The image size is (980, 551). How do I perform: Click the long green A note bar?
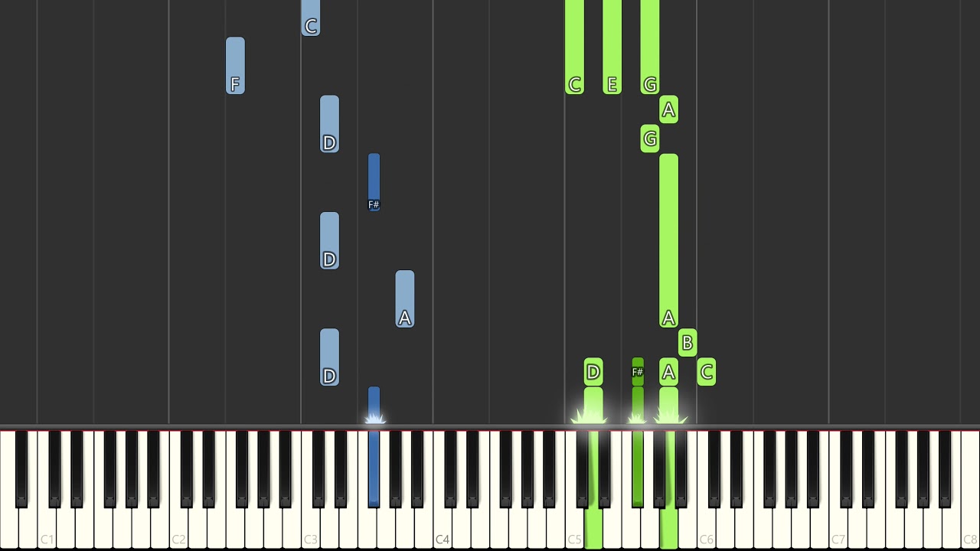(668, 241)
